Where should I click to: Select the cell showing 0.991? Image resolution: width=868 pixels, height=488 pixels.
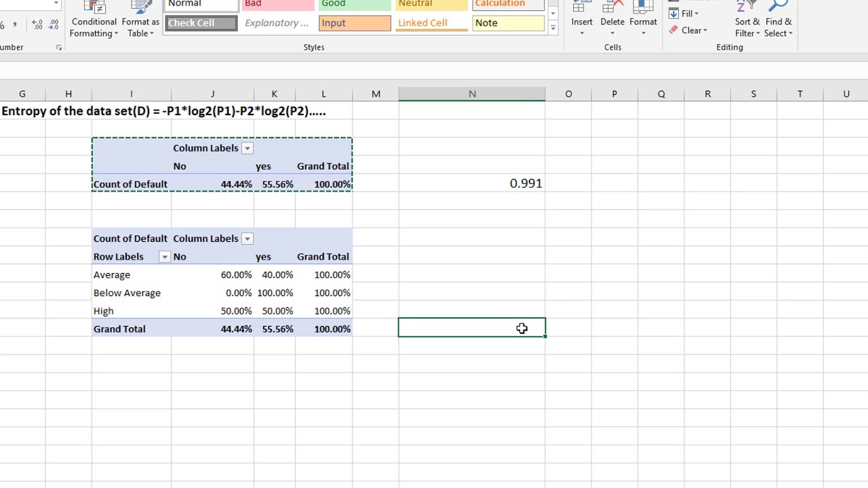[x=472, y=184]
